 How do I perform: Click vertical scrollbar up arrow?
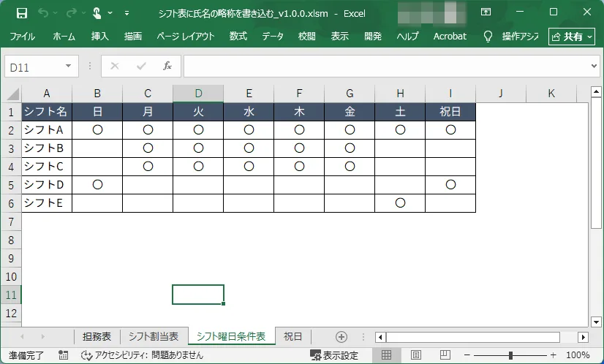tap(596, 91)
